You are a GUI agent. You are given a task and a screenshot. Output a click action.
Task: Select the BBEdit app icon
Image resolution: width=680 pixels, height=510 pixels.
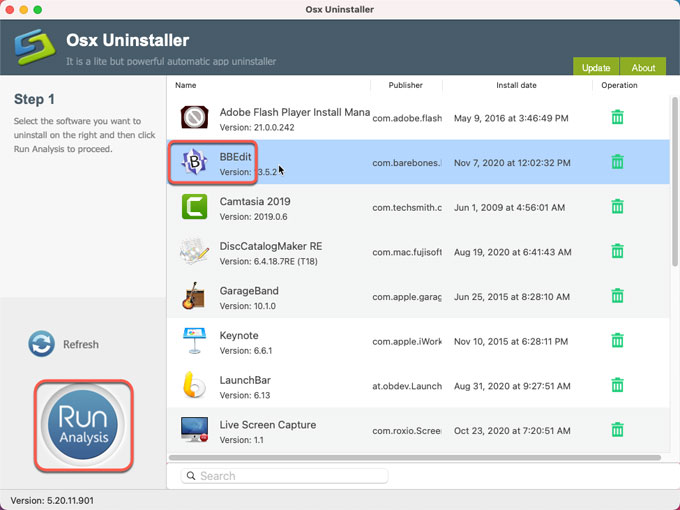pos(194,162)
